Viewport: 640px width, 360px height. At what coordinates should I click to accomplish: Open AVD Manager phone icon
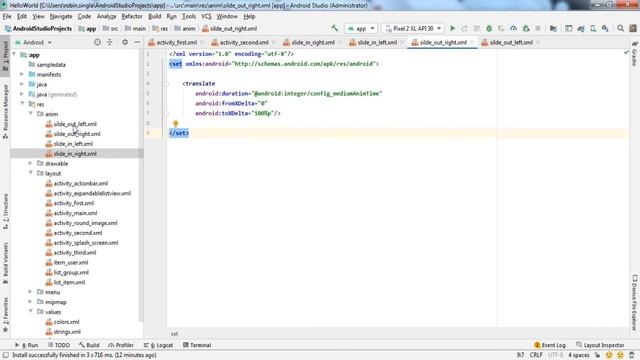point(593,29)
